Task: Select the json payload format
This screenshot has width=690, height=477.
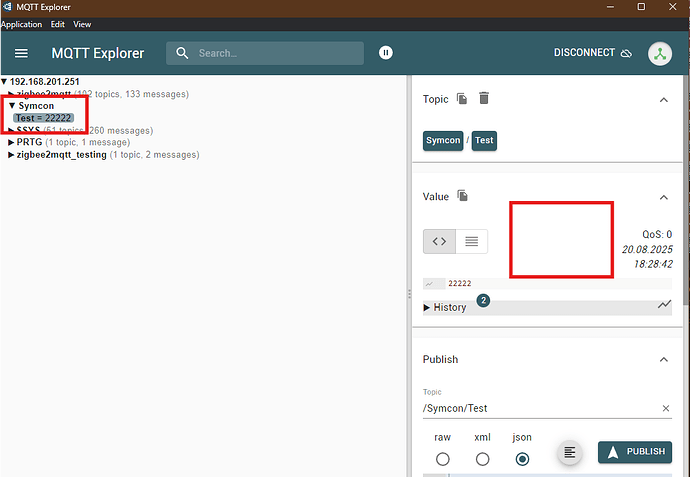Action: (522, 459)
